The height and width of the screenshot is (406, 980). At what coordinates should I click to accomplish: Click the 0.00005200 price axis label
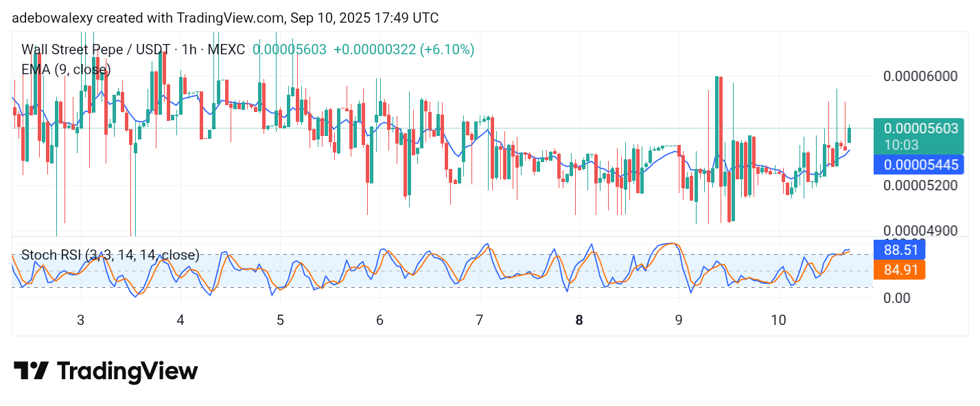920,185
